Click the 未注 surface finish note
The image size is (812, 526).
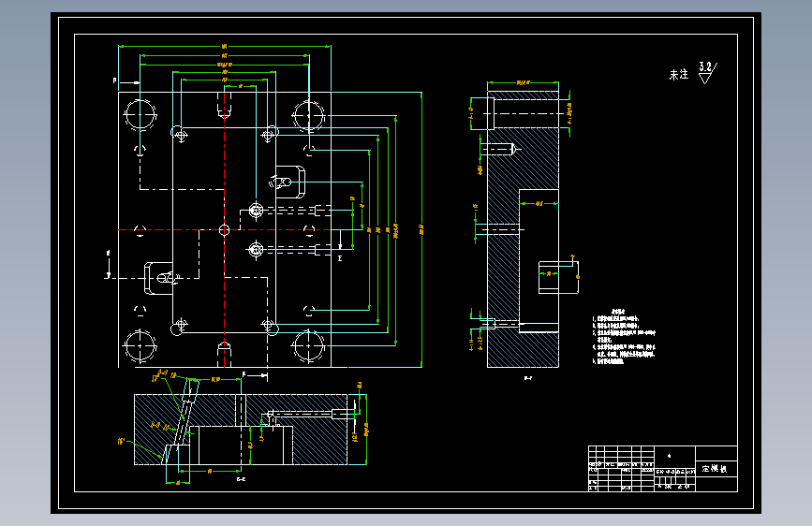(x=678, y=75)
